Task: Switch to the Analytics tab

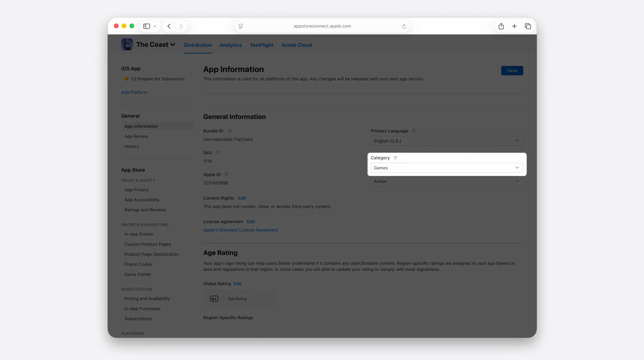Action: pos(231,45)
